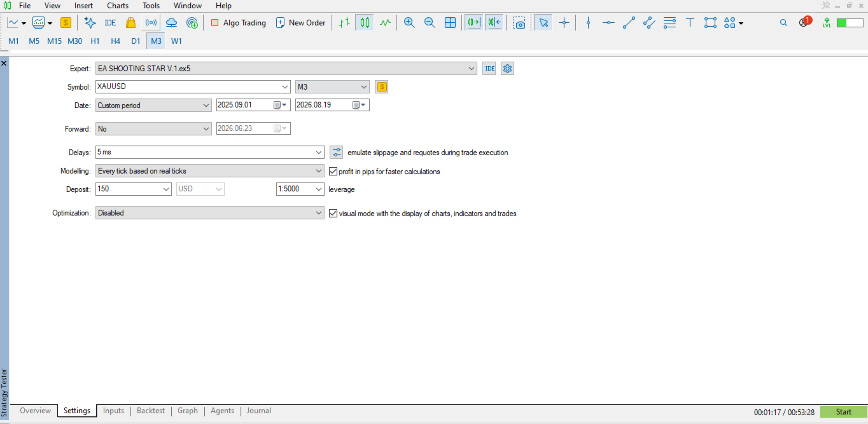The image size is (868, 424).
Task: Expand the Delays dropdown showing 5 ms
Action: coord(319,153)
